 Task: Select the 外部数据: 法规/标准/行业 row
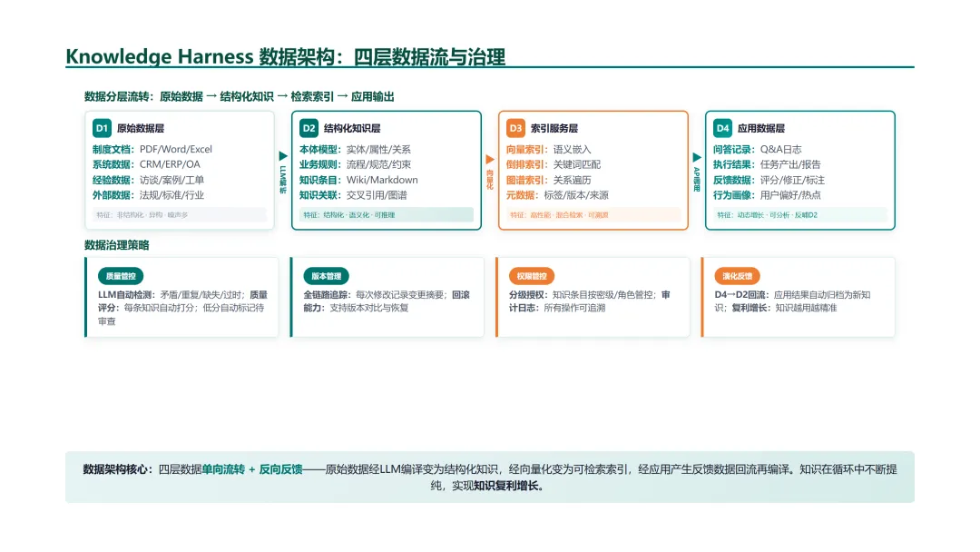point(149,195)
